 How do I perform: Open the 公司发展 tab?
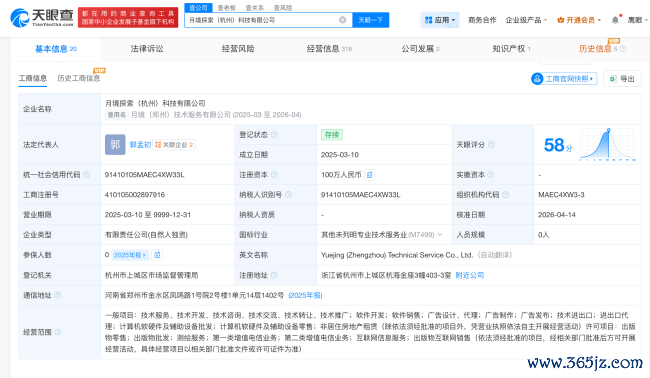[x=420, y=49]
